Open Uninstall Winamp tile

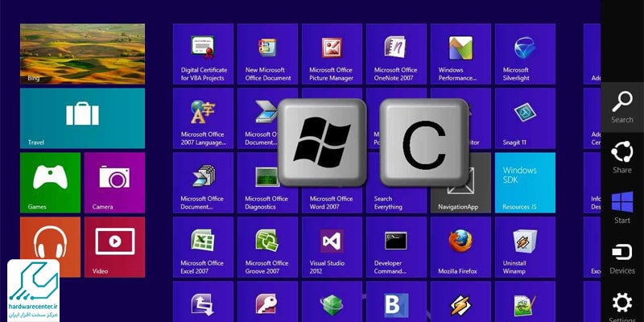pos(526,247)
